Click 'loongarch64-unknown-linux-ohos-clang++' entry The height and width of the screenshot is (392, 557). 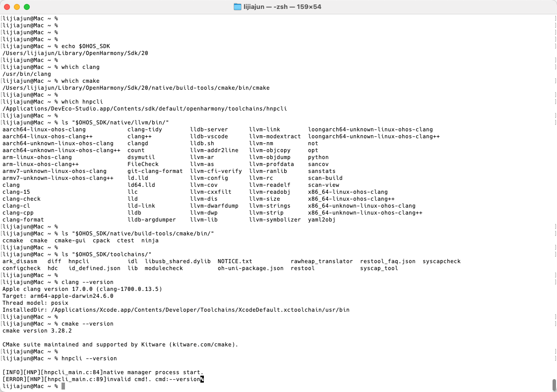click(x=374, y=136)
